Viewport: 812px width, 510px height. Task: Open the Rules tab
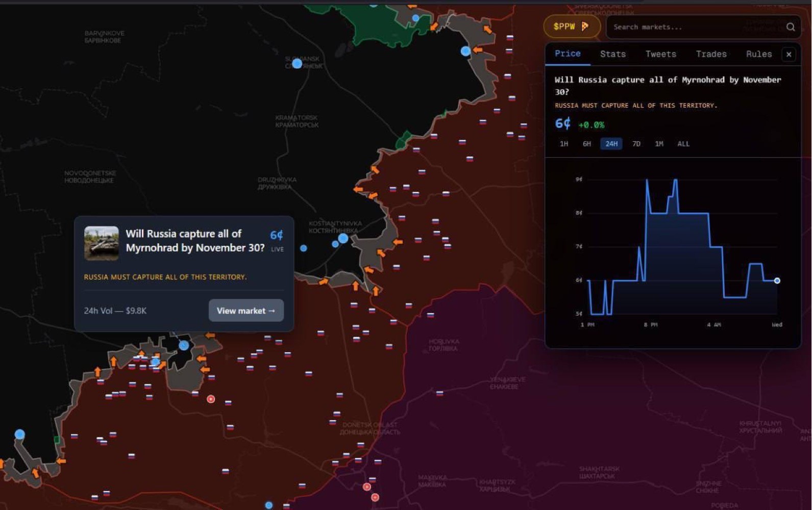(x=758, y=54)
